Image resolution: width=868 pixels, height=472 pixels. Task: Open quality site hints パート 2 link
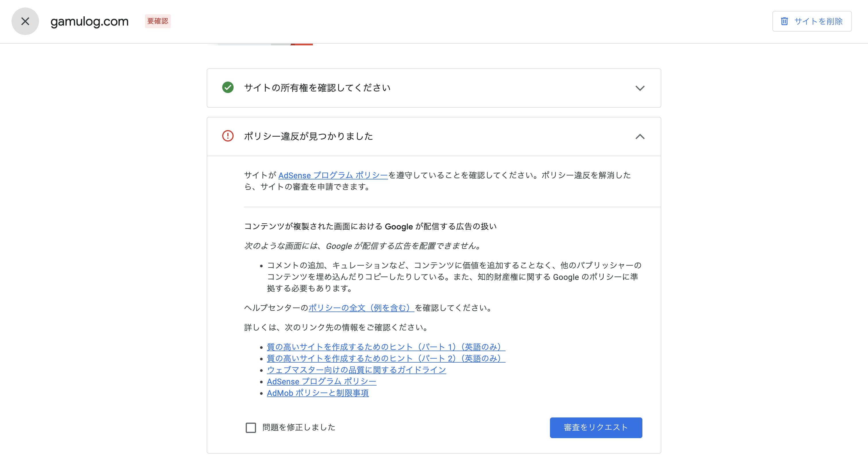[x=386, y=358]
